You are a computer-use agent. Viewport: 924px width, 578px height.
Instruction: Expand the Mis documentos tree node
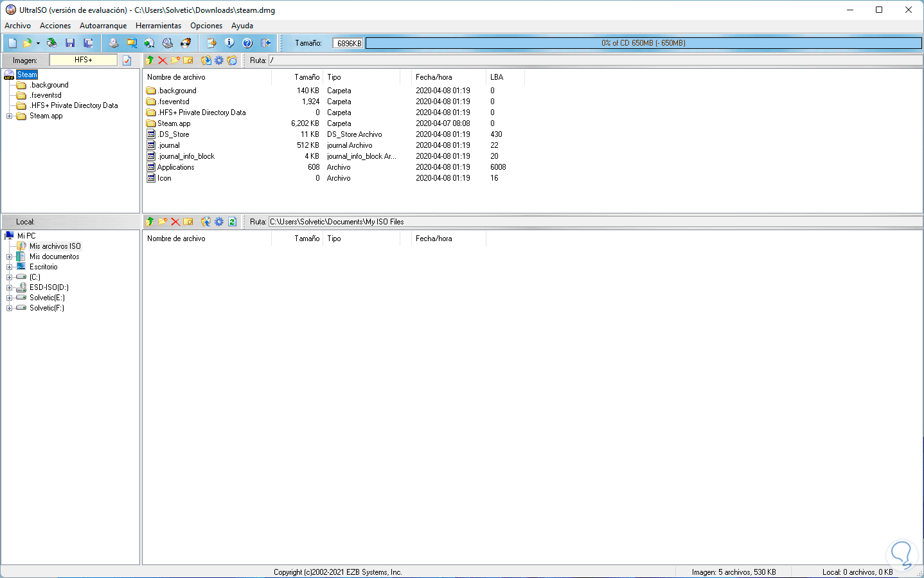tap(9, 257)
